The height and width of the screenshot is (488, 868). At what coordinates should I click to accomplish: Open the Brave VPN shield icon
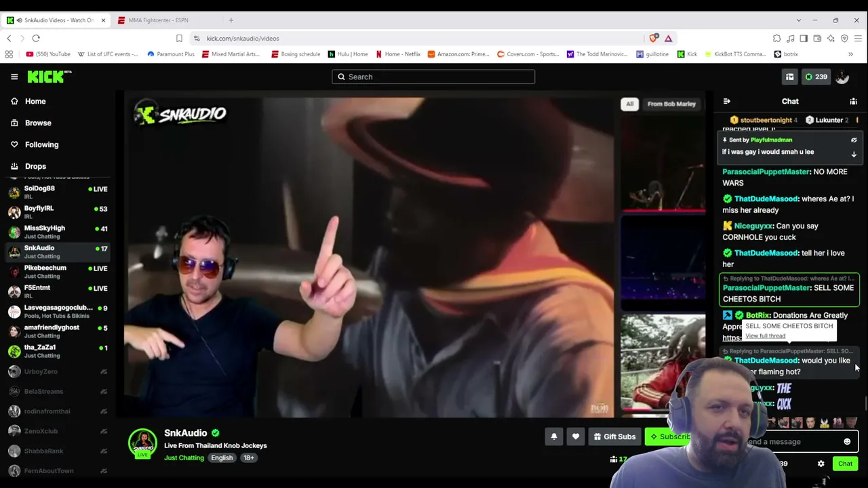pos(844,39)
